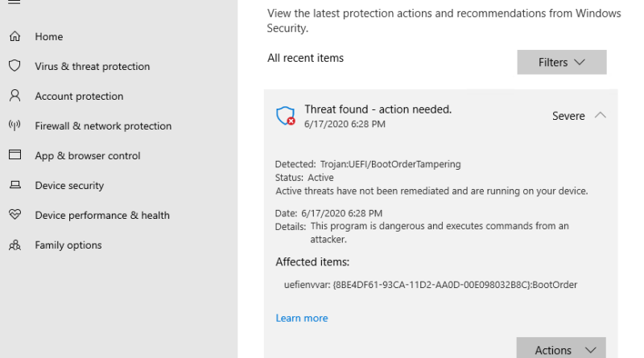Collapse the Severe threat details chevron

[600, 115]
